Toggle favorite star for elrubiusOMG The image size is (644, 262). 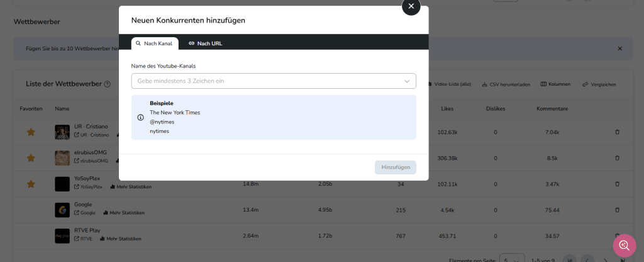[30, 158]
